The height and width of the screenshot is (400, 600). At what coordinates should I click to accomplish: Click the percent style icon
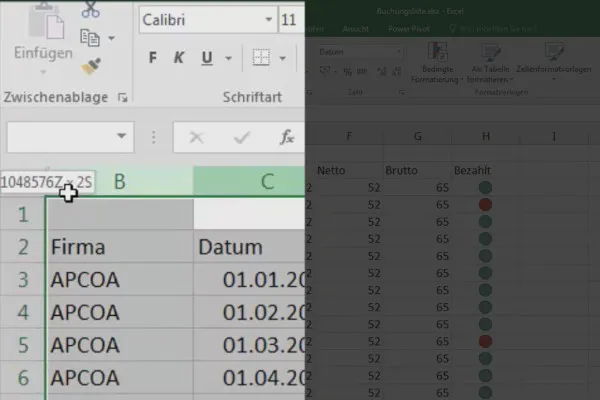[347, 71]
